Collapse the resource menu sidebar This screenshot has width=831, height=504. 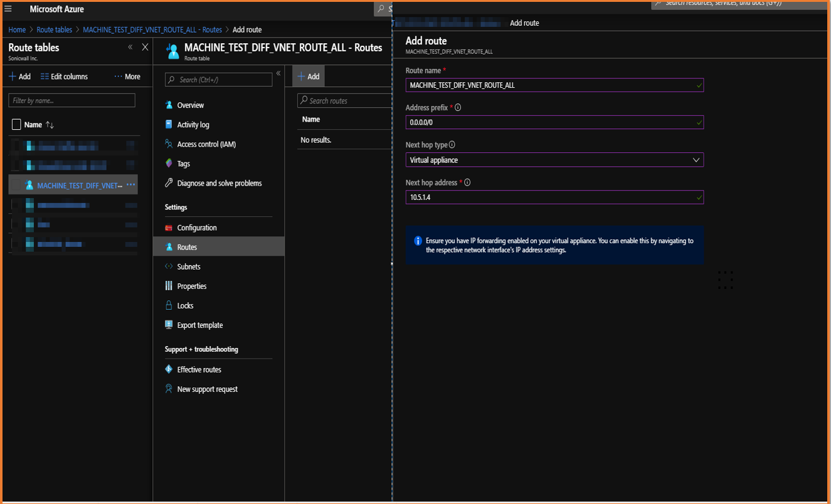pyautogui.click(x=278, y=73)
